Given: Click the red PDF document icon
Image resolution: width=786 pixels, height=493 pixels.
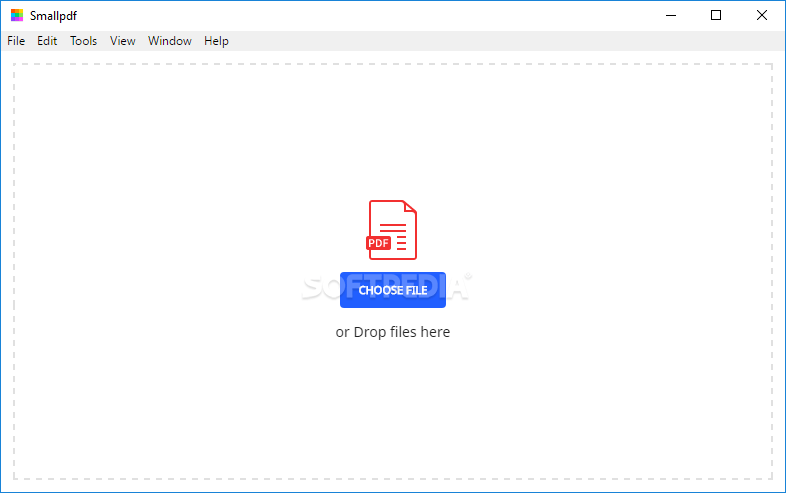Looking at the screenshot, I should 392,230.
